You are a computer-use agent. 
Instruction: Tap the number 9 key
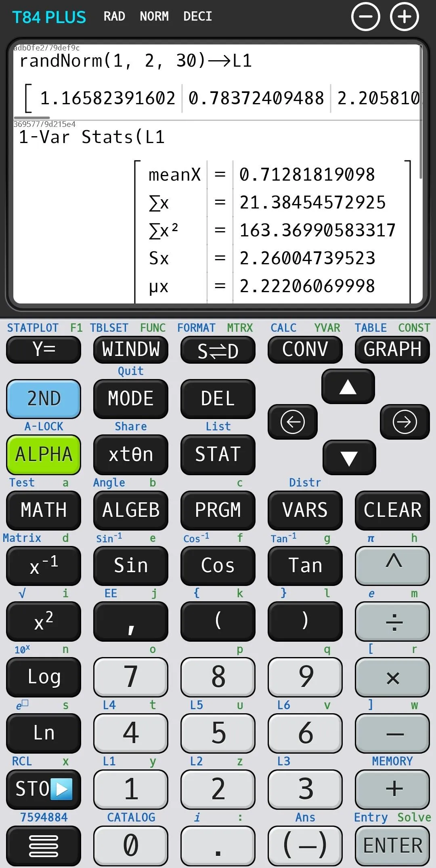point(305,677)
